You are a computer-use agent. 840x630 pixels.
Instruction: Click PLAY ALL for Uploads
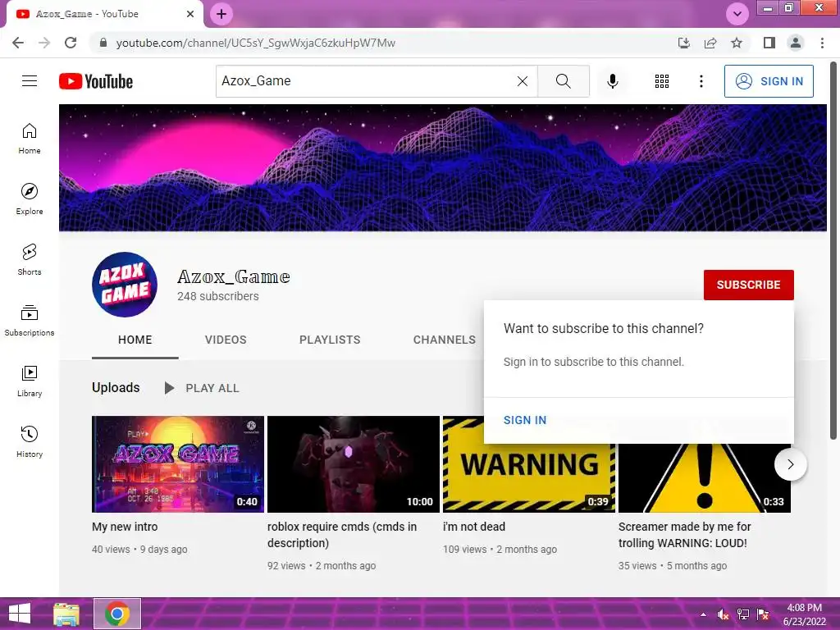202,388
